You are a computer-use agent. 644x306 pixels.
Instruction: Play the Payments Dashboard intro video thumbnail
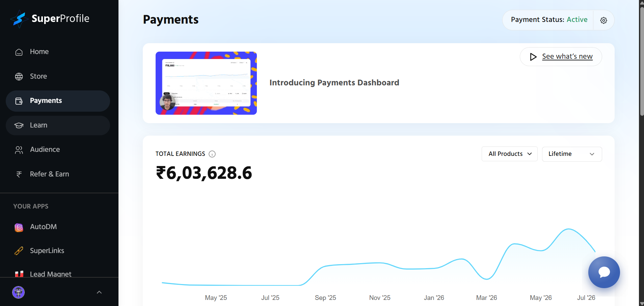click(206, 83)
